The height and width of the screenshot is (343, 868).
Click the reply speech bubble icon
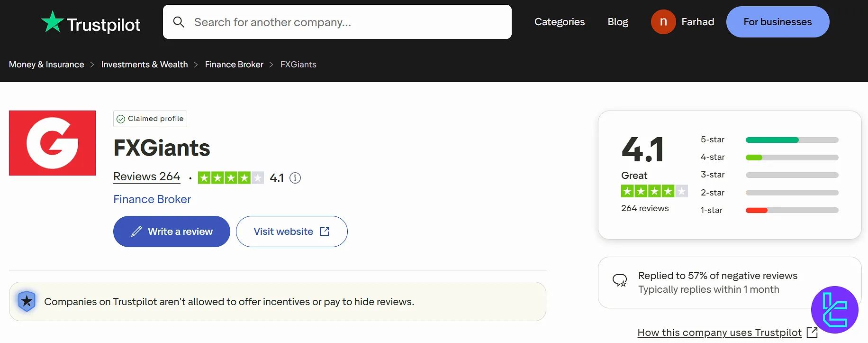pos(620,280)
